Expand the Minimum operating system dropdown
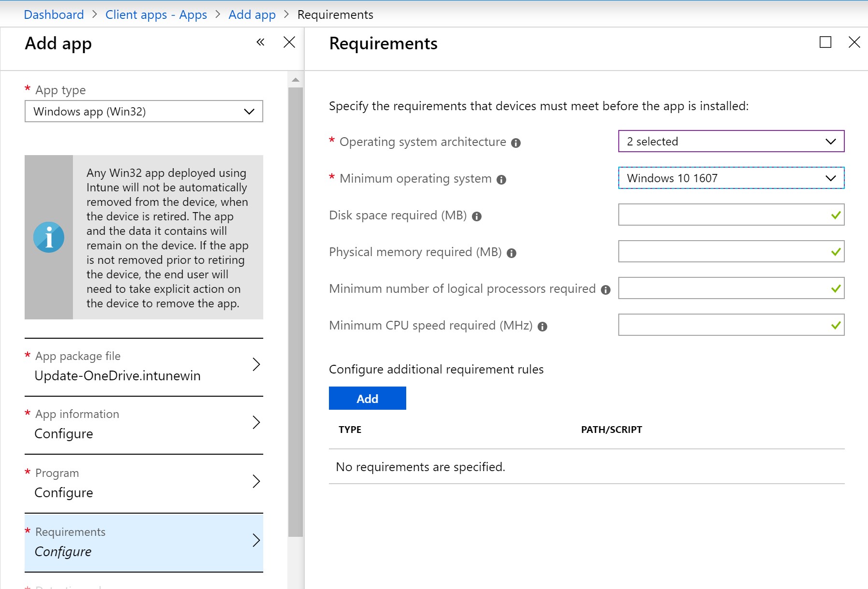This screenshot has height=589, width=868. tap(731, 178)
